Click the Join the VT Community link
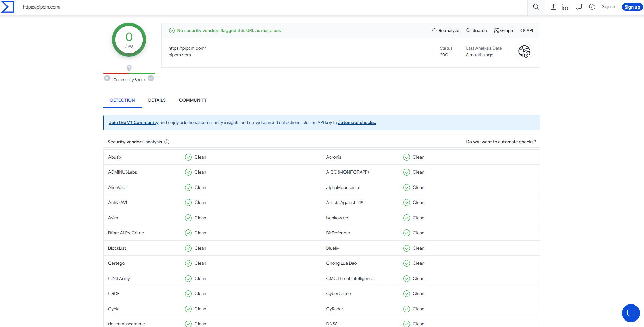This screenshot has width=644, height=327. (x=133, y=123)
